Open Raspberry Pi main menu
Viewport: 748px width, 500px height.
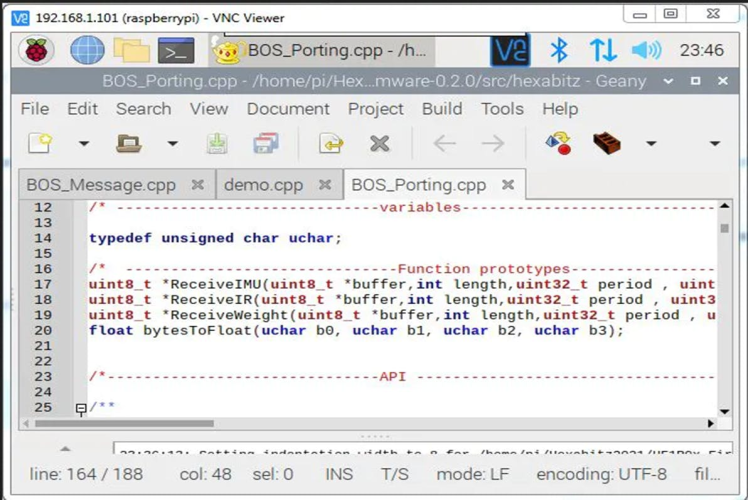40,50
